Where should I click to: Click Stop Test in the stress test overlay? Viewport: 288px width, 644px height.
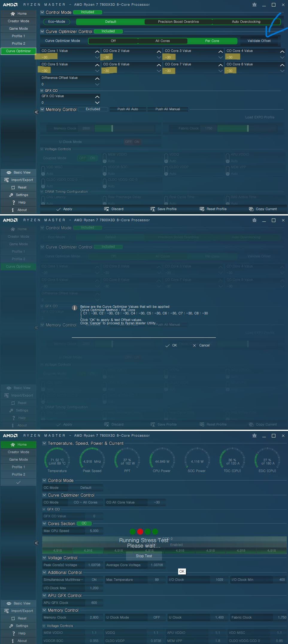point(144,556)
